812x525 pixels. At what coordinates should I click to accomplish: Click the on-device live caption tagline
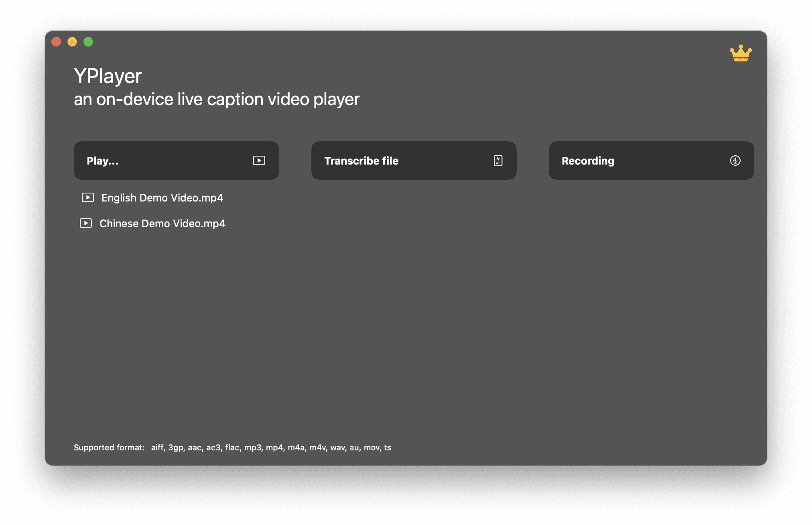point(216,99)
